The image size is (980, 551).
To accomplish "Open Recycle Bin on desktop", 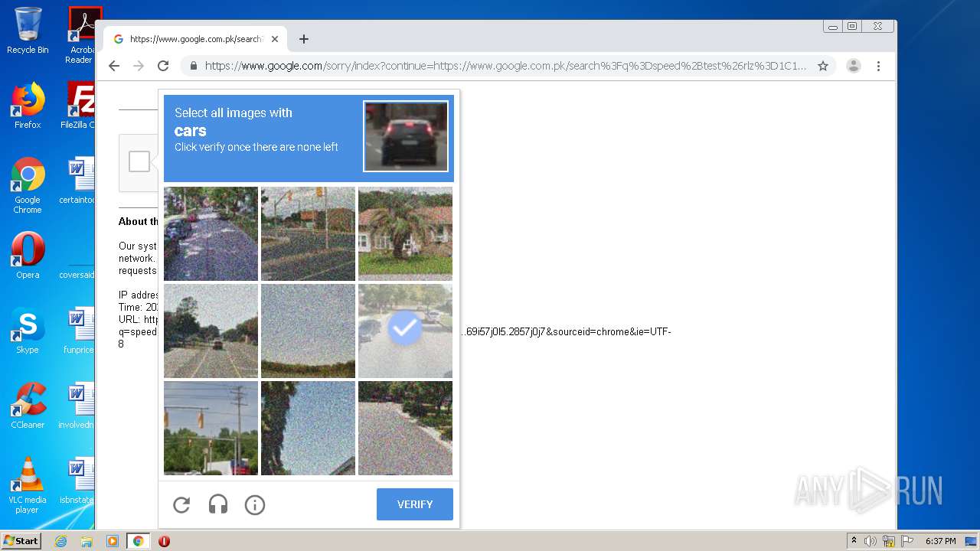I will coord(28,31).
